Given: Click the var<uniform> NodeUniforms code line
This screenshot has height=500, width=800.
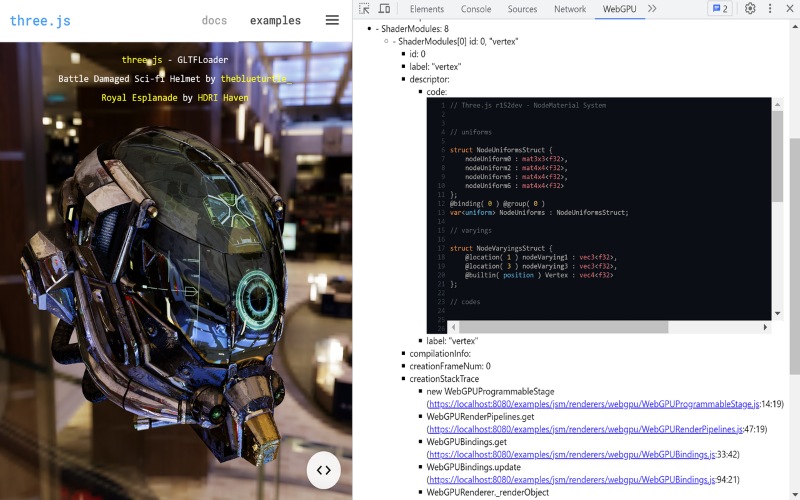Looking at the screenshot, I should (x=539, y=212).
